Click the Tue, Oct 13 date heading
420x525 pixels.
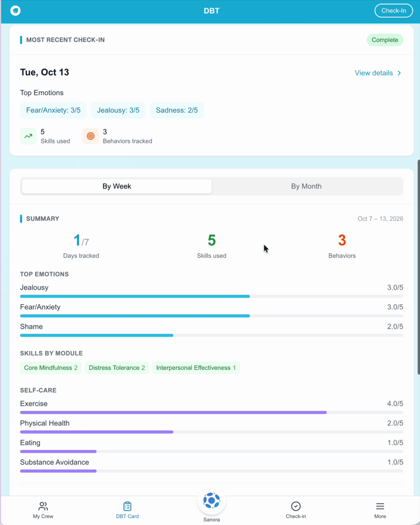click(45, 72)
